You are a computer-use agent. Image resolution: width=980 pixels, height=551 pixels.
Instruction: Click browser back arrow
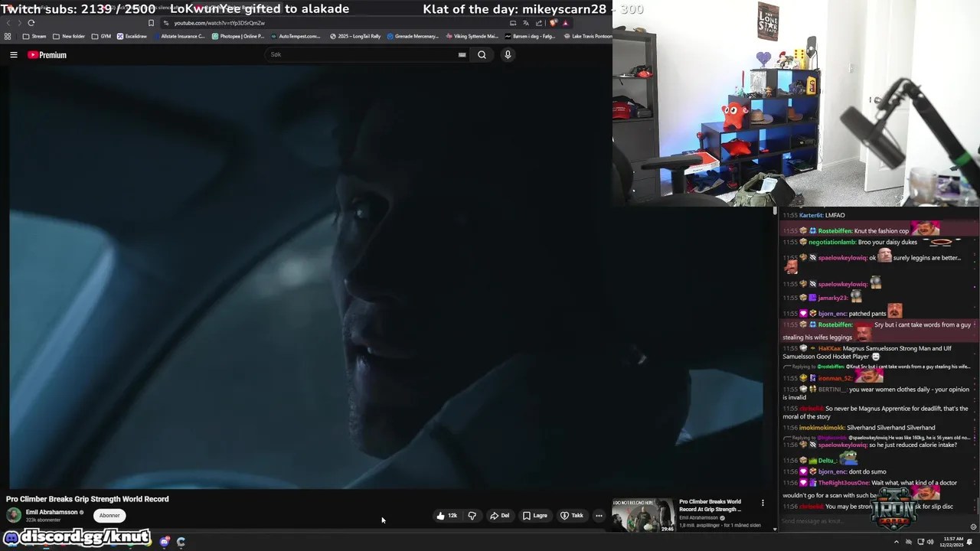8,23
